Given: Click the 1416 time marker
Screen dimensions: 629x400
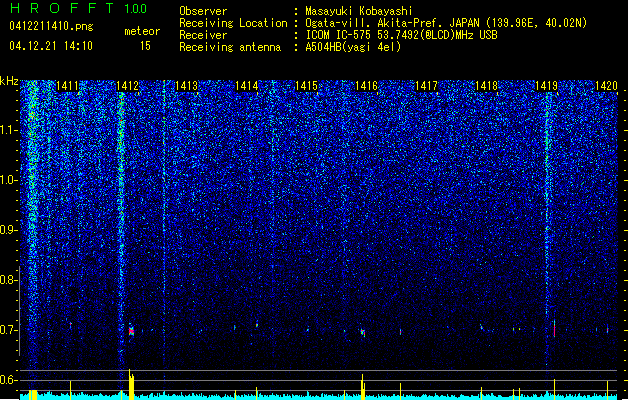Looking at the screenshot, I should pos(366,86).
